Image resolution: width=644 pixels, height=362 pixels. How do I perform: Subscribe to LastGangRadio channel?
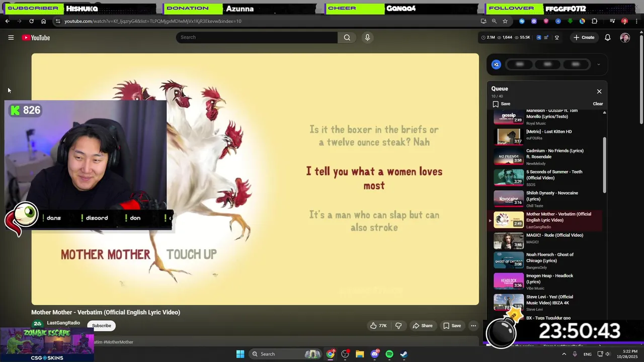(x=102, y=326)
